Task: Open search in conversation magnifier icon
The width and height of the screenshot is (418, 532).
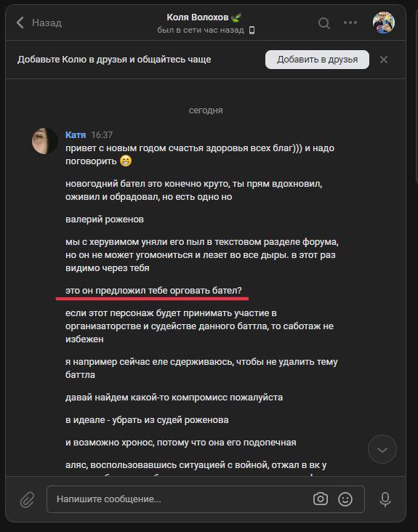Action: click(324, 23)
